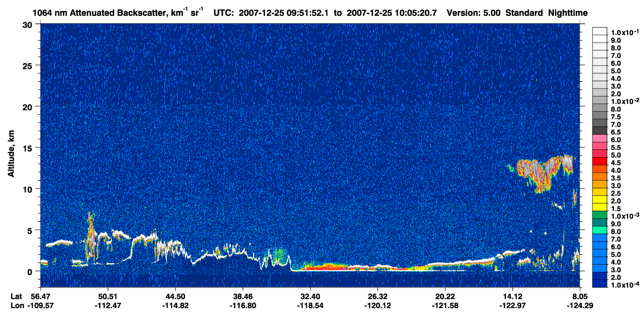Click the latitude value "44.50"
This screenshot has height=330, width=644.
[175, 296]
